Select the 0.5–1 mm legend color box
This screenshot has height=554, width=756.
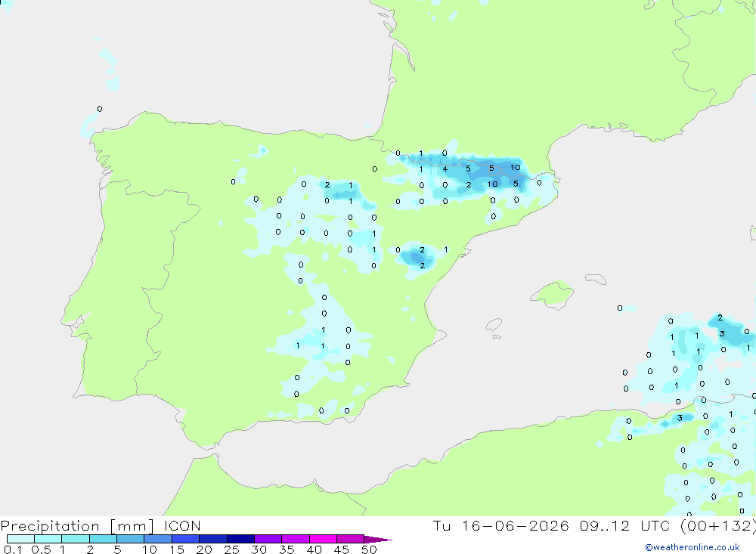click(x=48, y=539)
